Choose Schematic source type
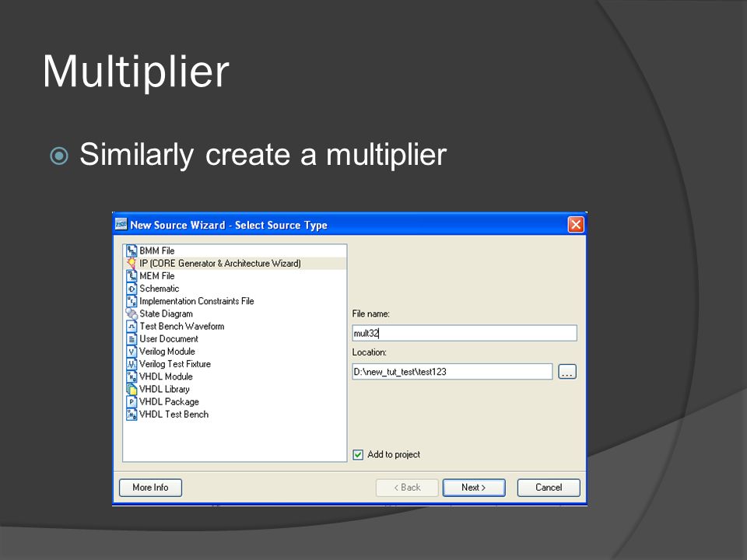This screenshot has width=747, height=560. pos(159,289)
